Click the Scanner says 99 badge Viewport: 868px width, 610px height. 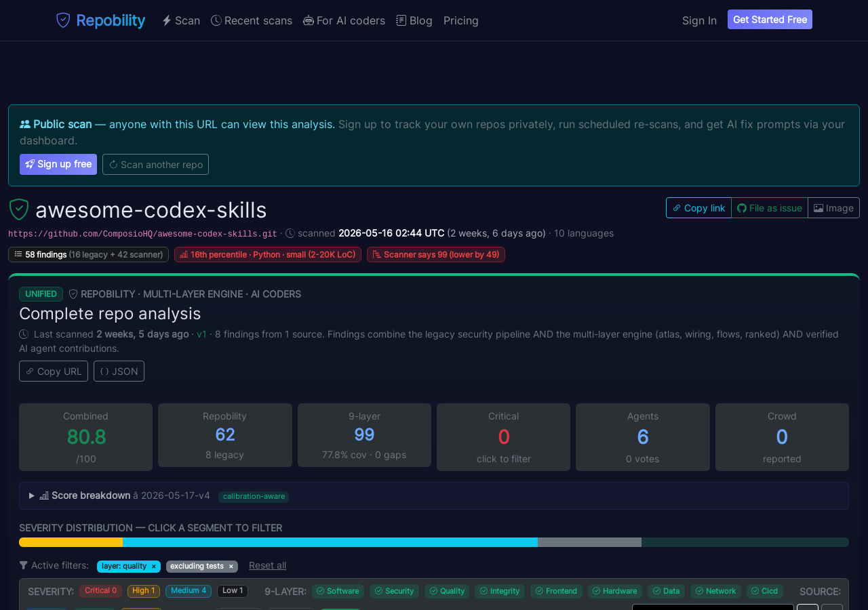(x=436, y=254)
